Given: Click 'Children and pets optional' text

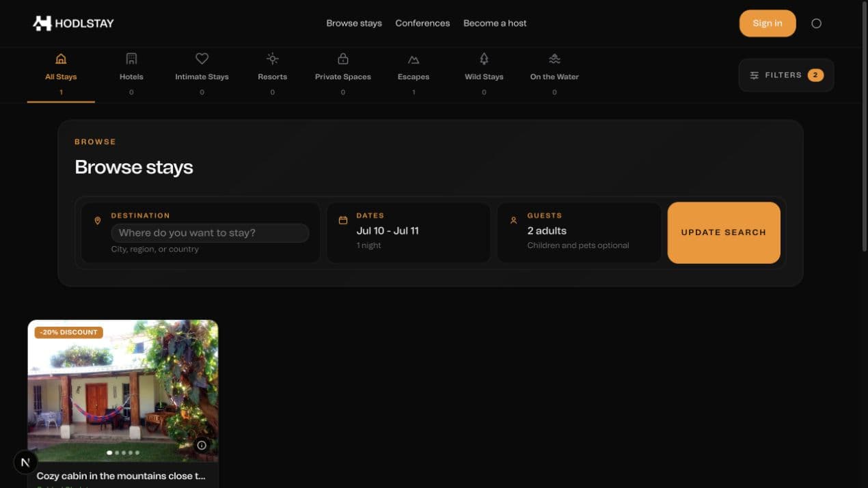Looking at the screenshot, I should click(x=578, y=245).
